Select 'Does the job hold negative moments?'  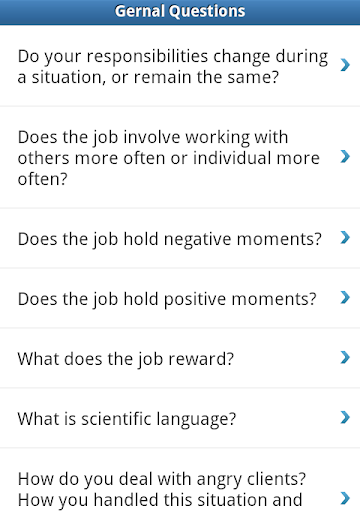180,238
